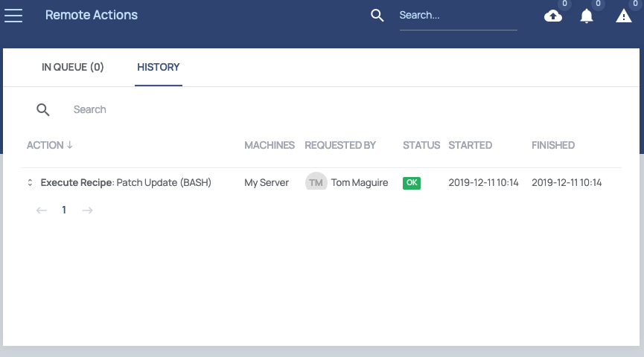Screen dimensions: 644x357
Task: Click the STATUS column header
Action: pos(421,145)
